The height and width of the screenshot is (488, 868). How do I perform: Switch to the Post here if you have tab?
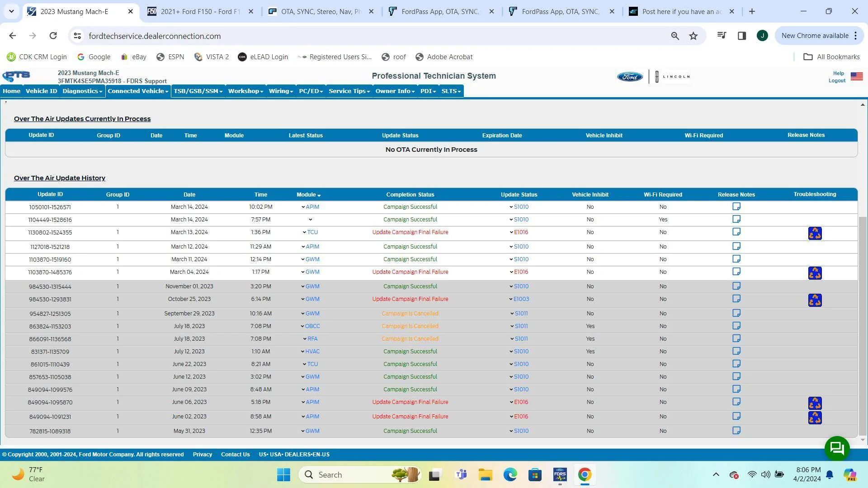click(x=682, y=11)
